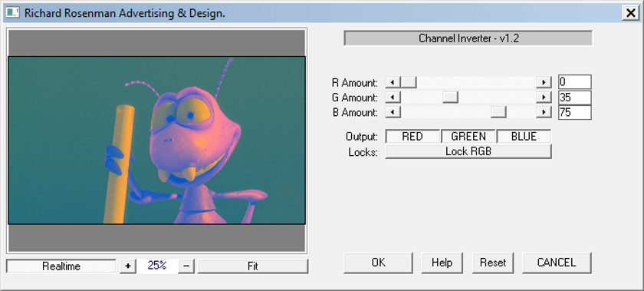
Task: Close the dialog window
Action: [629, 13]
